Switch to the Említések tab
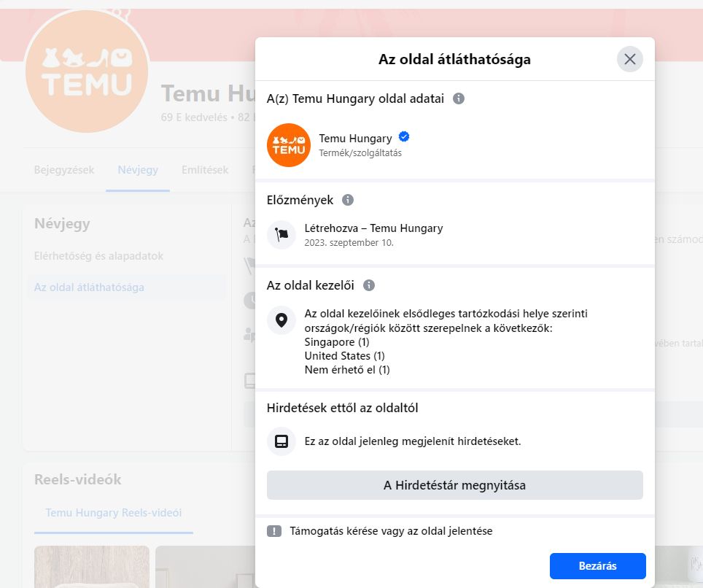 tap(205, 170)
